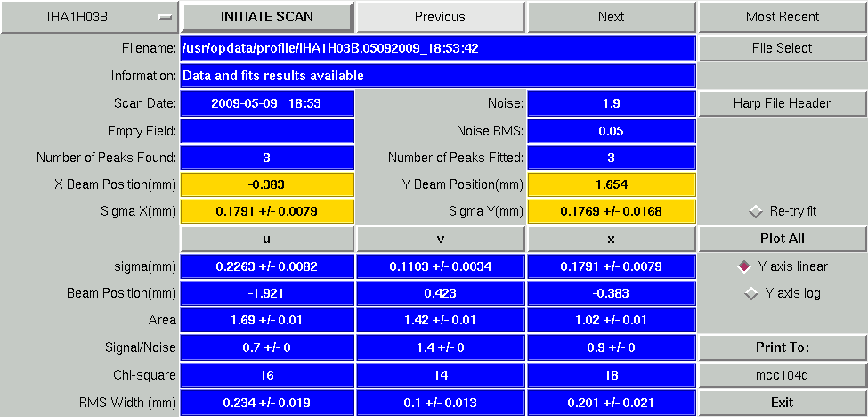Select the mcc104d printer button
This screenshot has width=868, height=417.
click(783, 375)
